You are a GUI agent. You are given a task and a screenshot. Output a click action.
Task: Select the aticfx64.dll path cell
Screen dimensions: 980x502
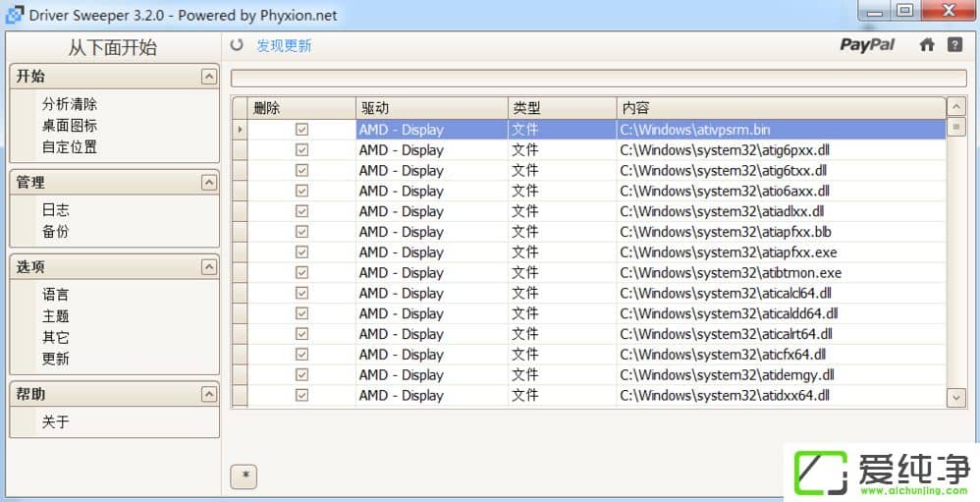(x=782, y=355)
